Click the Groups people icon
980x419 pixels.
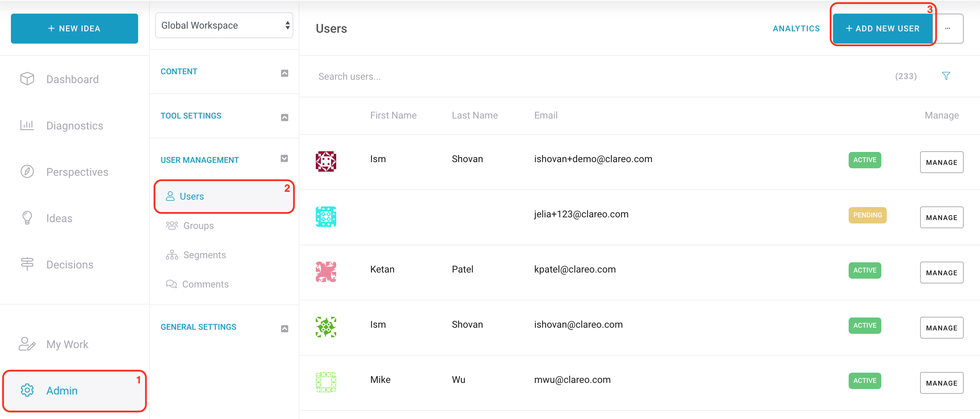click(171, 226)
